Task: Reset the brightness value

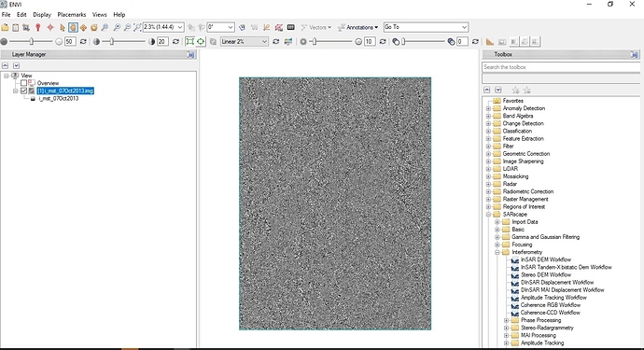Action: (x=83, y=41)
